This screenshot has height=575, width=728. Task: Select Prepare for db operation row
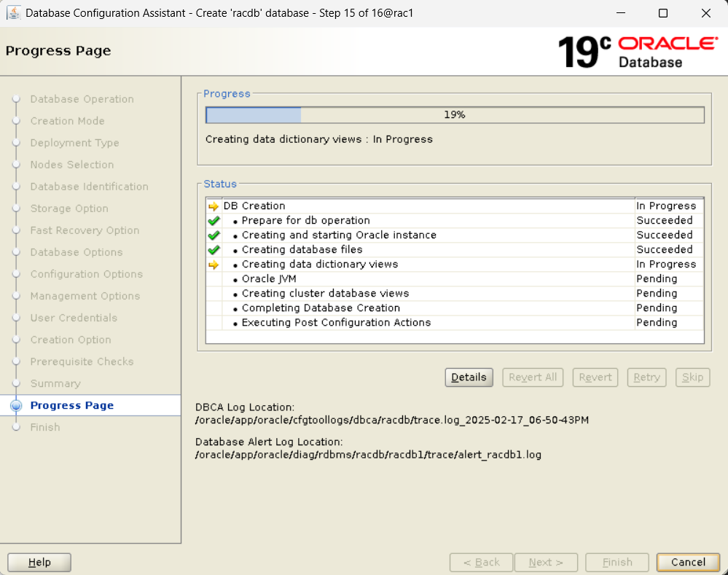click(x=455, y=221)
